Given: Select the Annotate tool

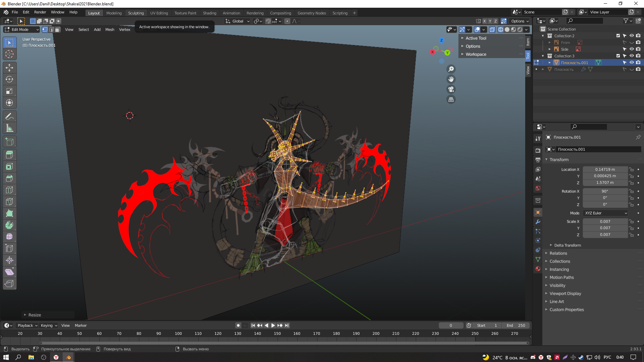Looking at the screenshot, I should pos(9,116).
